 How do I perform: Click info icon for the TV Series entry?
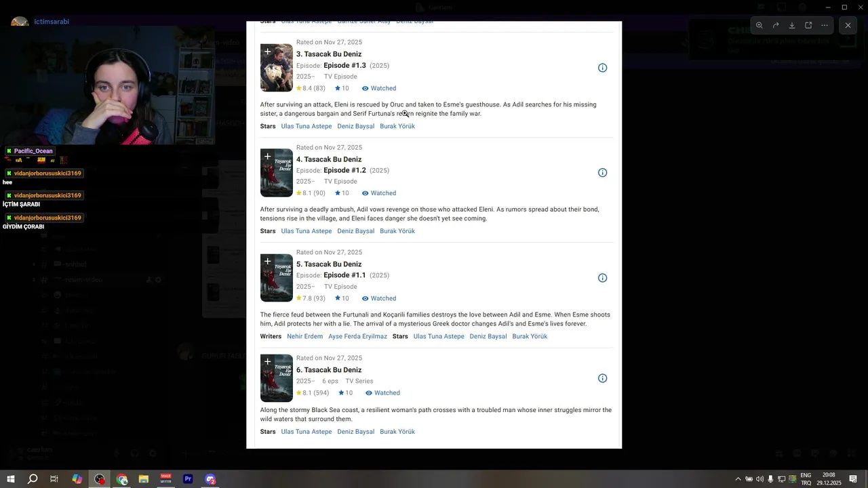tap(602, 378)
